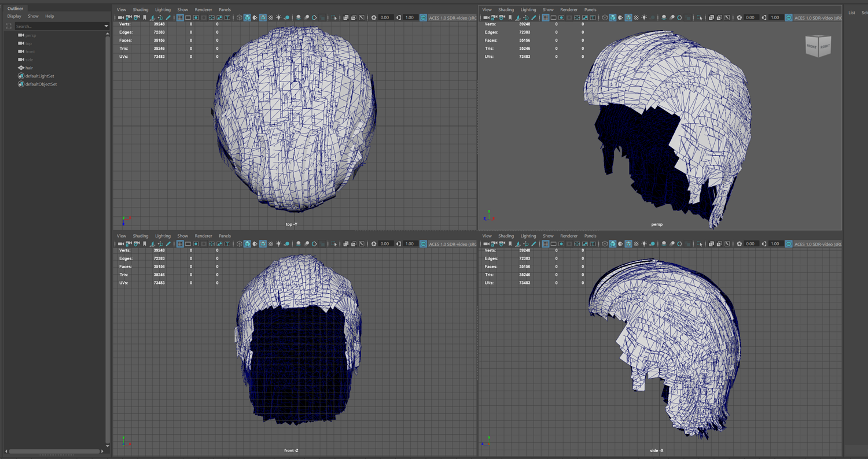
Task: Select the hair mesh in Outliner
Action: [x=29, y=68]
